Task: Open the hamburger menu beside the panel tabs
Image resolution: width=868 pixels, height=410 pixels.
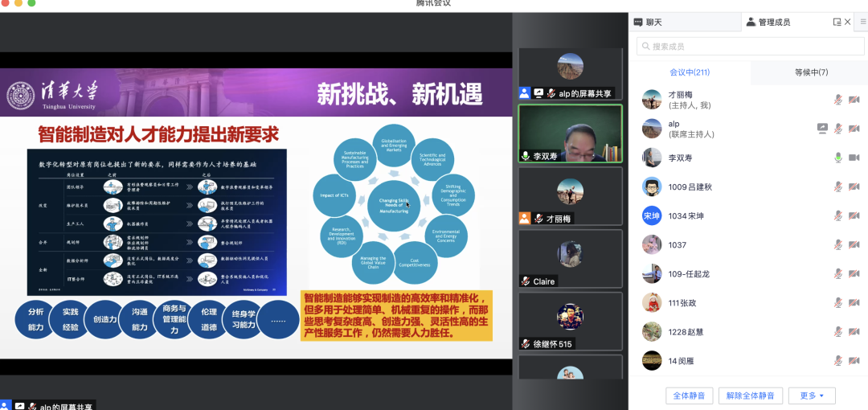Action: coord(863,23)
